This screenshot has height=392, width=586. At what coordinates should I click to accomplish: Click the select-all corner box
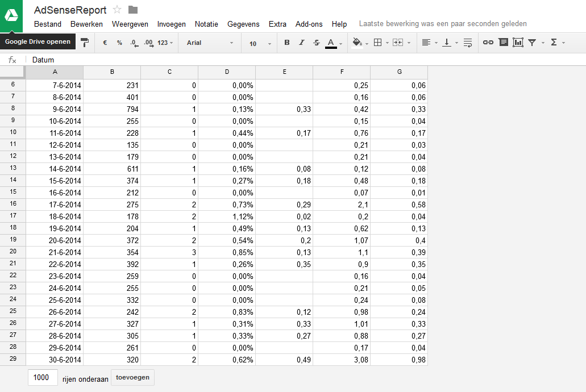pos(13,72)
